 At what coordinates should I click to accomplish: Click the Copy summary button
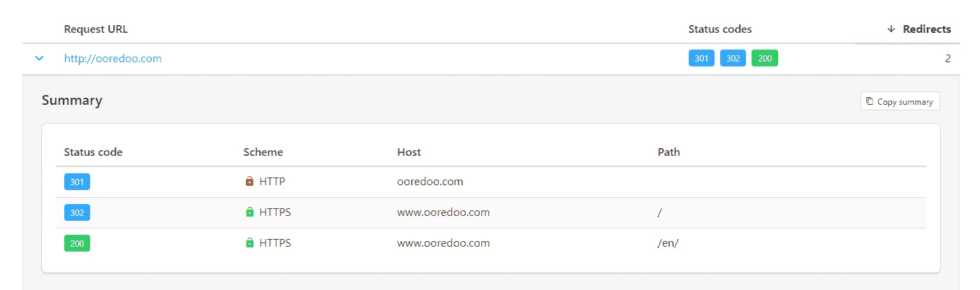[x=900, y=101]
